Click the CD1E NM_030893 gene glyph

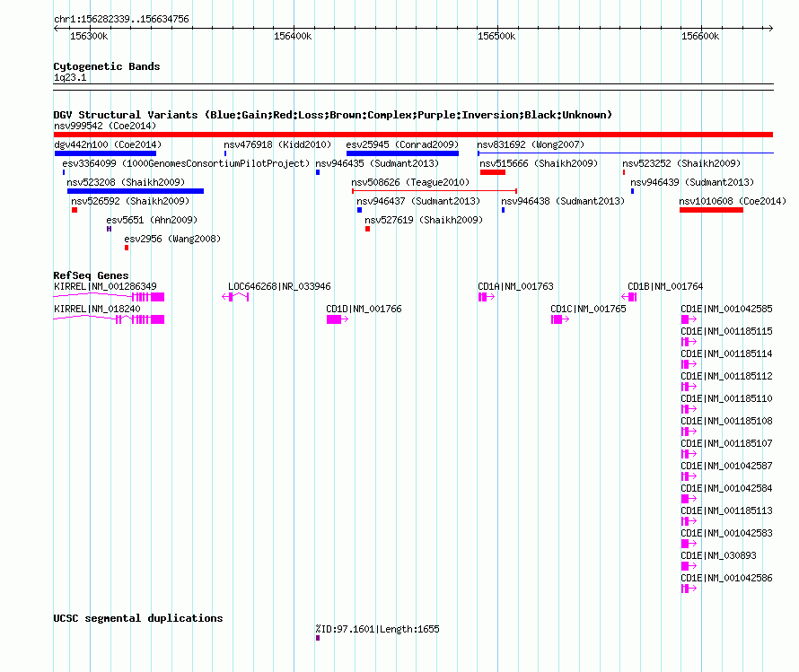point(689,565)
